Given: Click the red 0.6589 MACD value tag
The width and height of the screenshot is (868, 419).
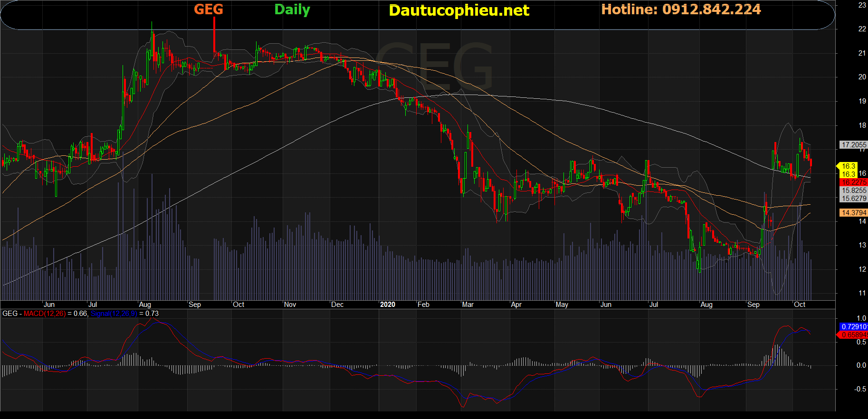Looking at the screenshot, I should tap(854, 335).
